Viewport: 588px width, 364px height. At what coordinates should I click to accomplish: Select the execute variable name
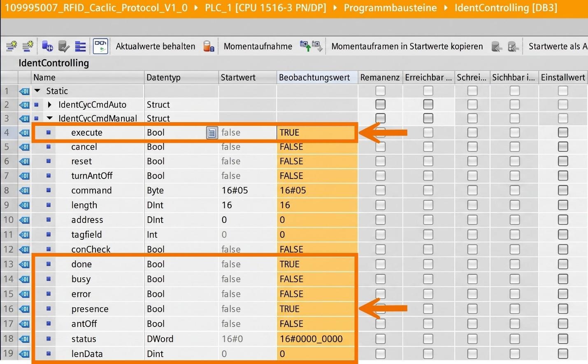(x=87, y=132)
